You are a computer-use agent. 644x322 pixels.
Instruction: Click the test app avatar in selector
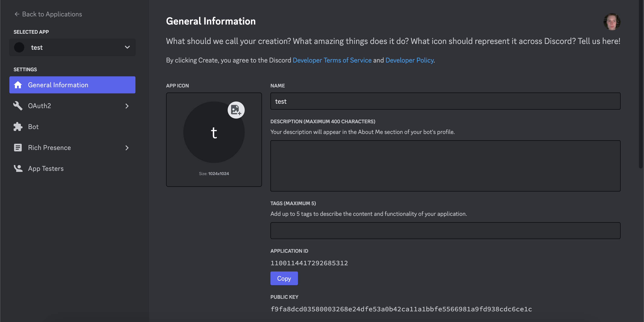pos(19,47)
